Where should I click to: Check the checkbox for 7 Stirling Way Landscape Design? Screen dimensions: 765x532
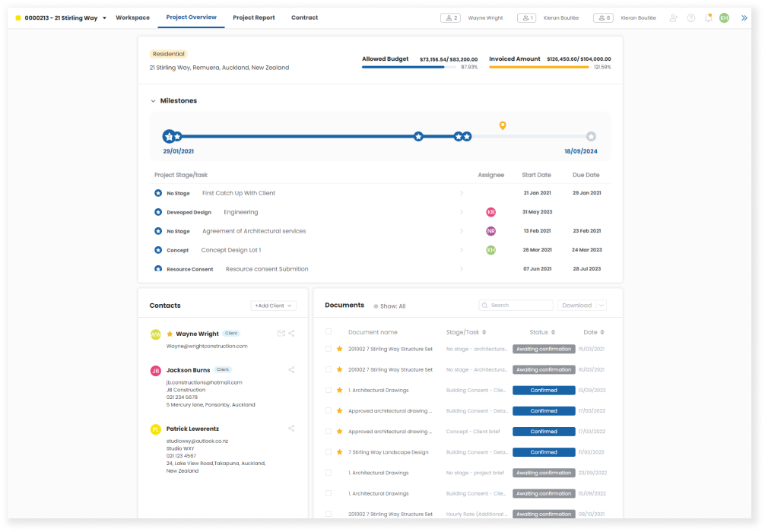[x=328, y=451]
